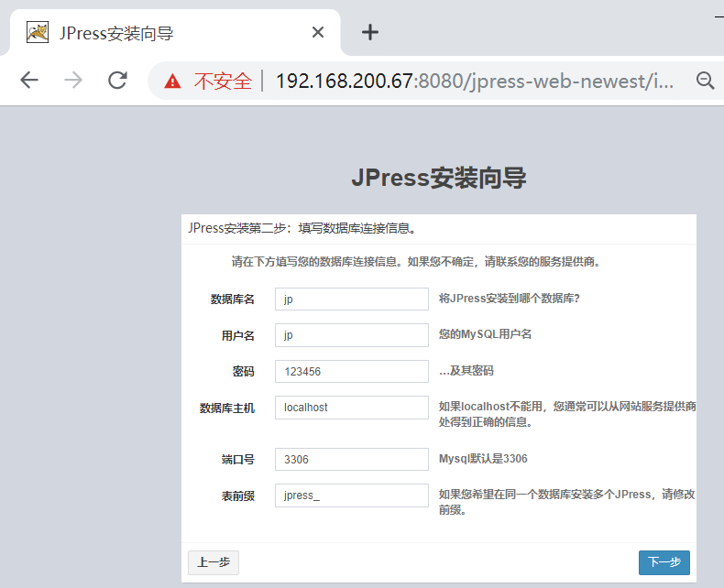Select the JPress安装向导 browser tab
724x588 pixels.
point(175,32)
